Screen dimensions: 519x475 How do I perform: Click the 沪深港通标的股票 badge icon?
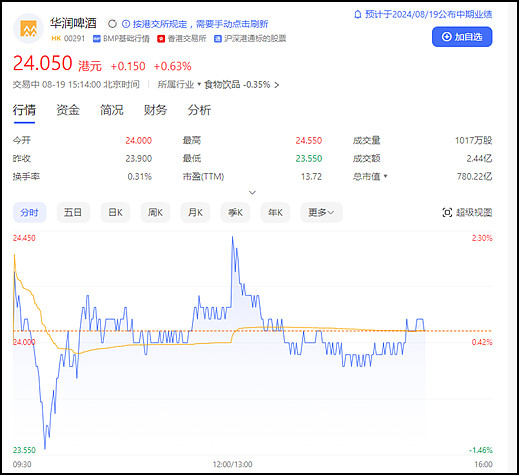(218, 39)
